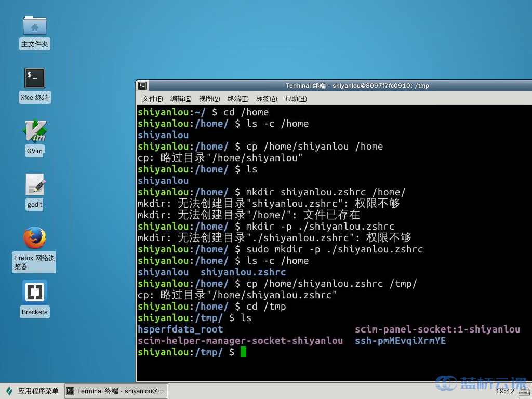Click the terminal title bar showing /tmp
This screenshot has height=399, width=532.
pyautogui.click(x=358, y=85)
